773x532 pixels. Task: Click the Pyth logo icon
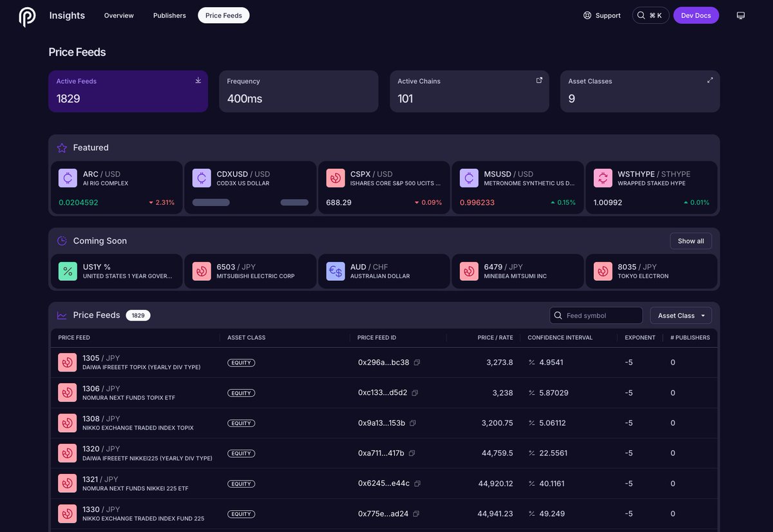(27, 17)
